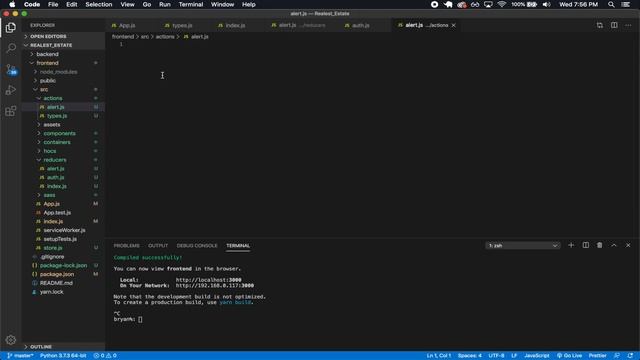
Task: Open the Run and Debug view
Action: (x=11, y=90)
